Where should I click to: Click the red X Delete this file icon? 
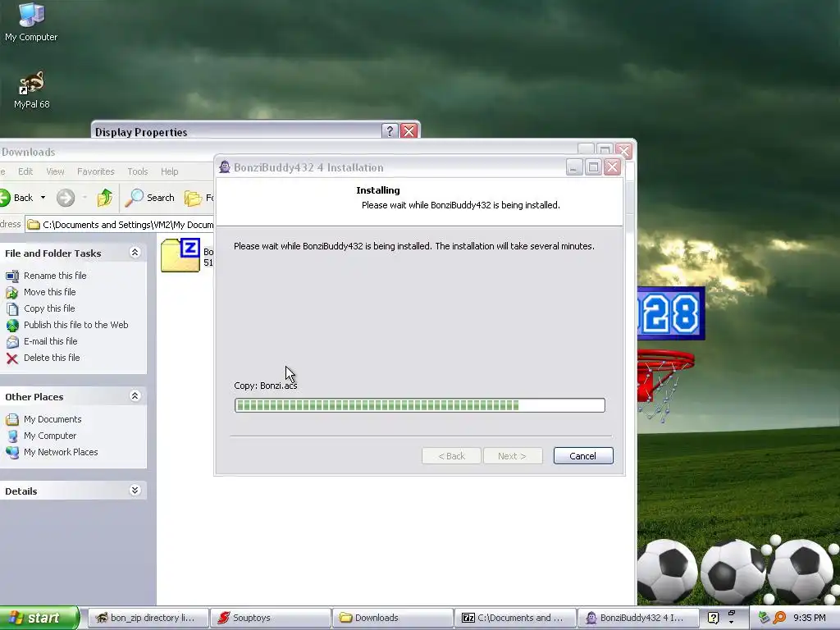[x=12, y=358]
